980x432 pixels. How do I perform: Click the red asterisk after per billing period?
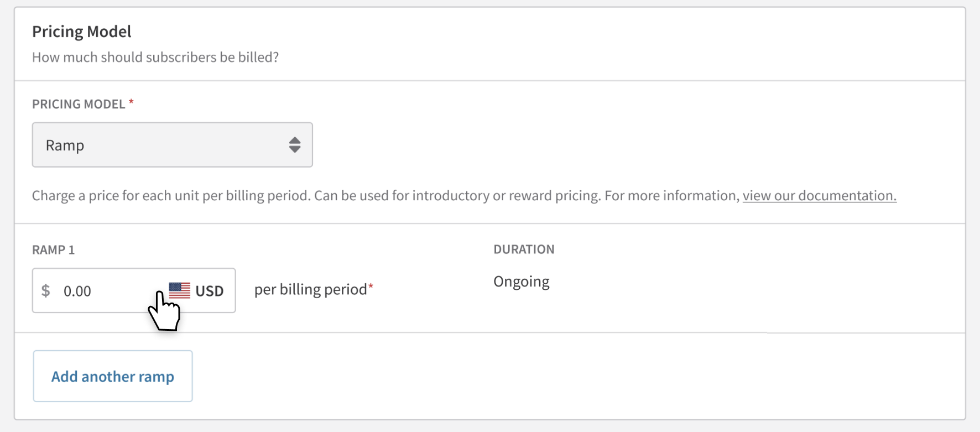371,287
